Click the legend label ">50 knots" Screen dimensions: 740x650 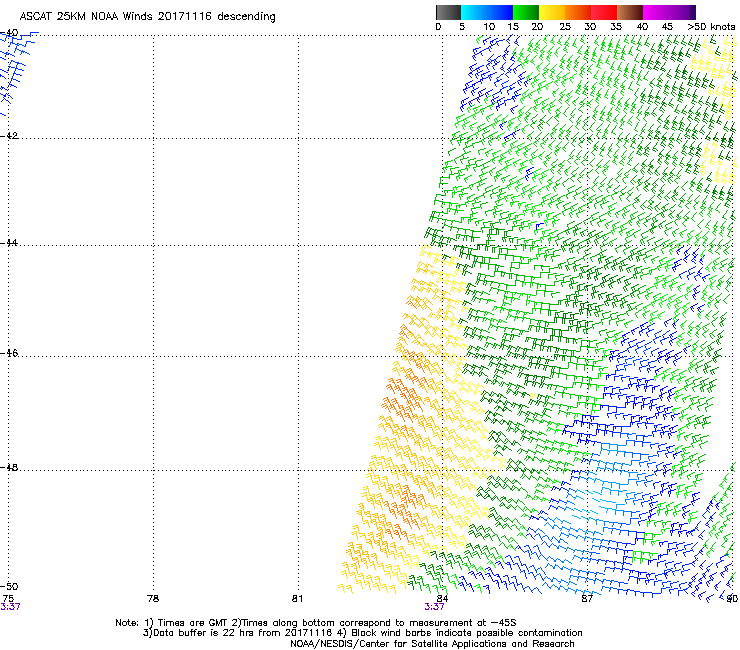711,27
